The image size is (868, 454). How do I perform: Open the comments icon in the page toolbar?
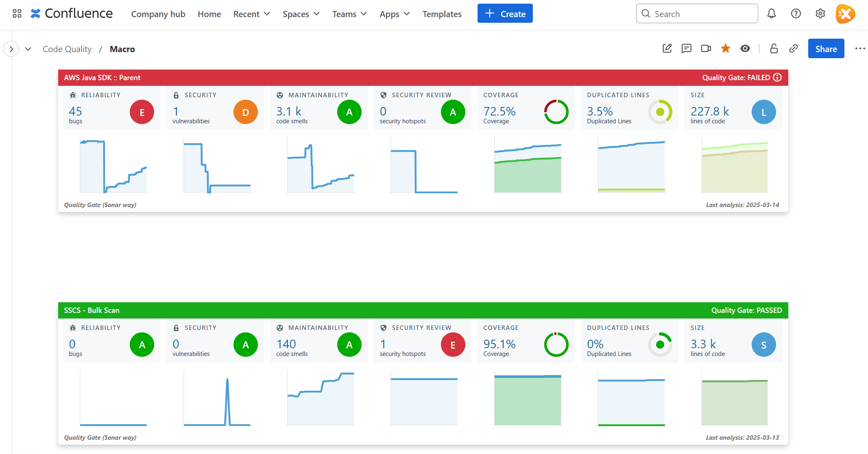click(x=686, y=48)
